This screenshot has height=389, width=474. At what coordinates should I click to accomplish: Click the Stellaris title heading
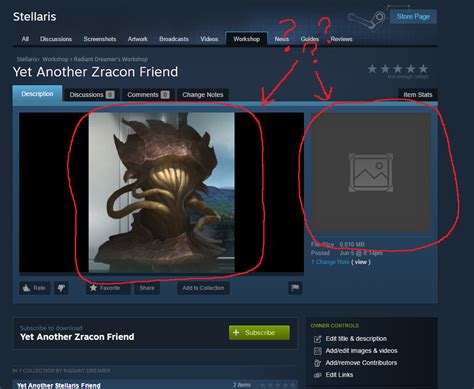(34, 17)
